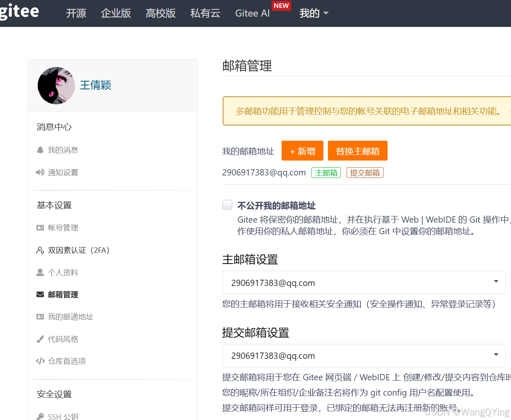Expand the 我的 menu in top navigation
Image resolution: width=511 pixels, height=420 pixels.
314,13
